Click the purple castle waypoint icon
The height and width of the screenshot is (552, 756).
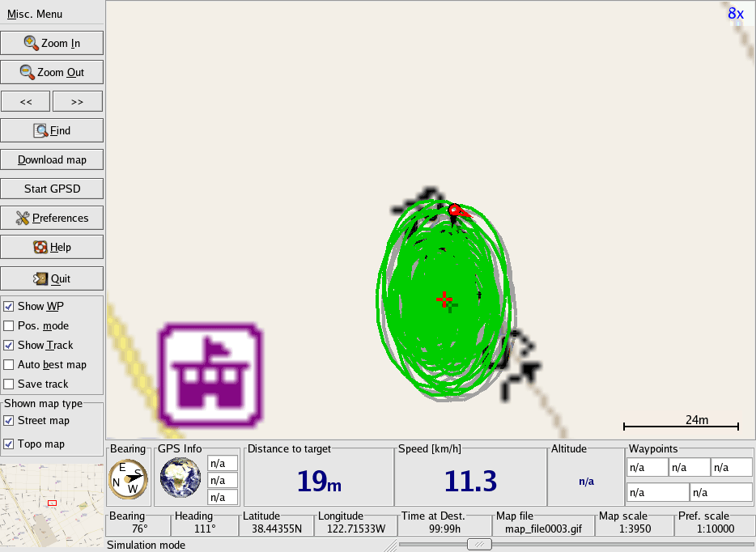(x=210, y=376)
